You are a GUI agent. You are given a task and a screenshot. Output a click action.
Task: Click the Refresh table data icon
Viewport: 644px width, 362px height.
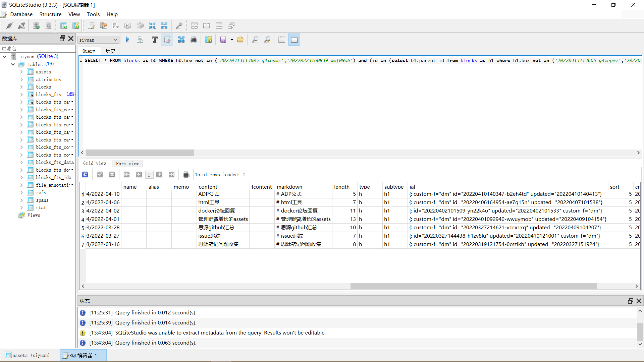85,174
